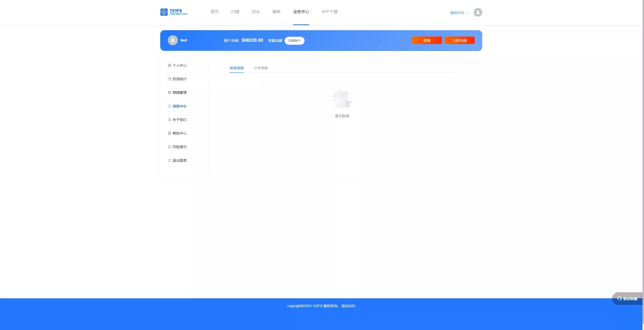Select the 系统消息 tab
The height and width of the screenshot is (330, 644).
pos(236,68)
